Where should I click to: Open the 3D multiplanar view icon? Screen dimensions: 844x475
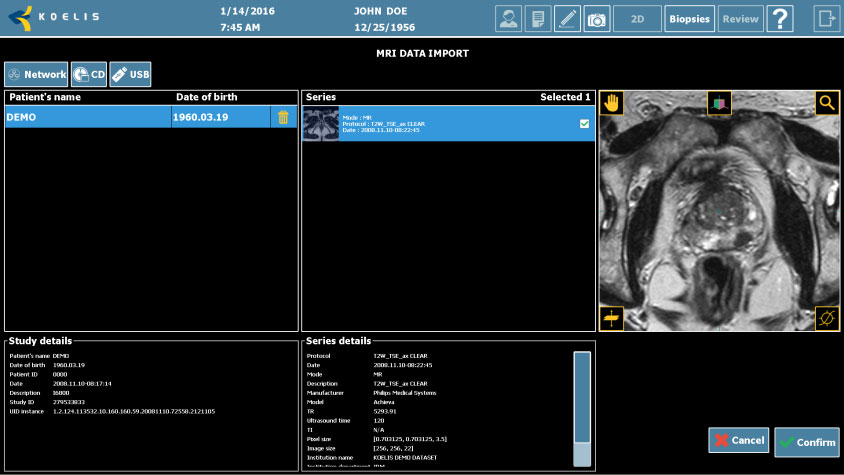719,103
